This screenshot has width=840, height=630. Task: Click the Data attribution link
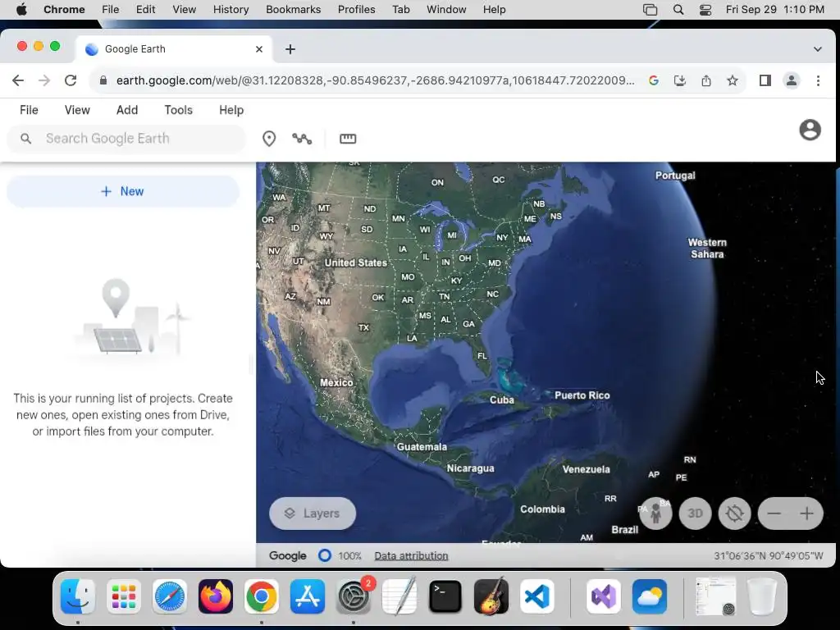(411, 555)
